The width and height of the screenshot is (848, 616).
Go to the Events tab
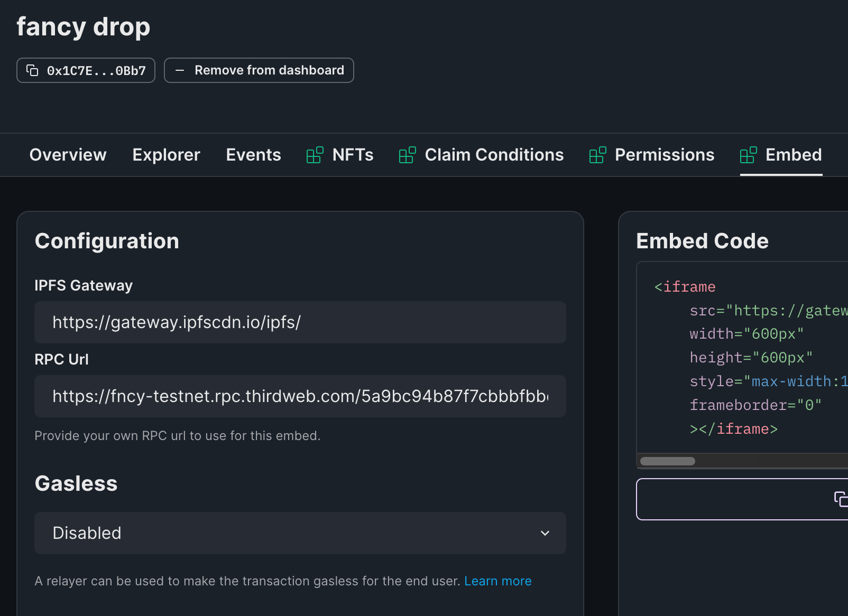(253, 155)
